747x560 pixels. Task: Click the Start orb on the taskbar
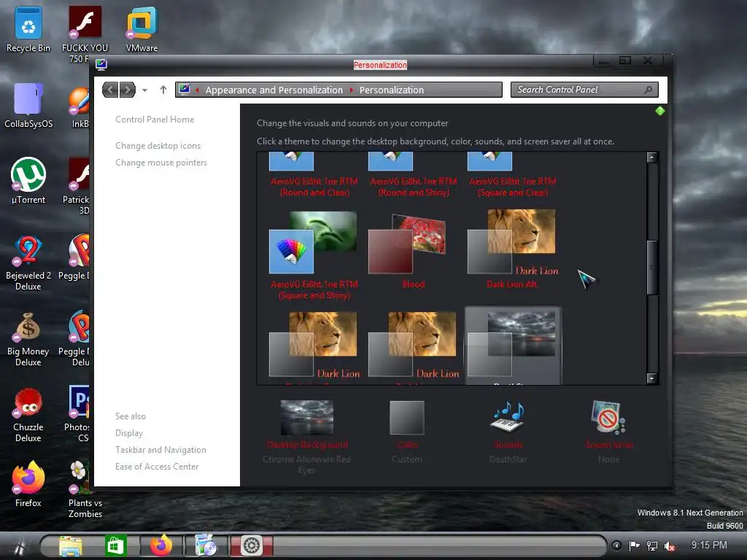[x=20, y=545]
